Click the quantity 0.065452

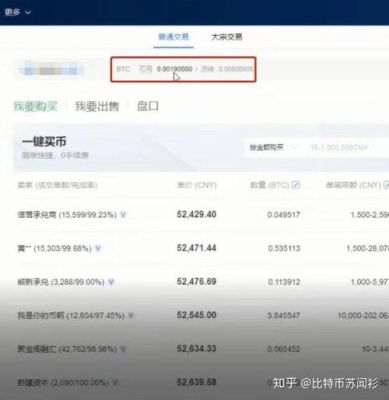click(x=284, y=349)
